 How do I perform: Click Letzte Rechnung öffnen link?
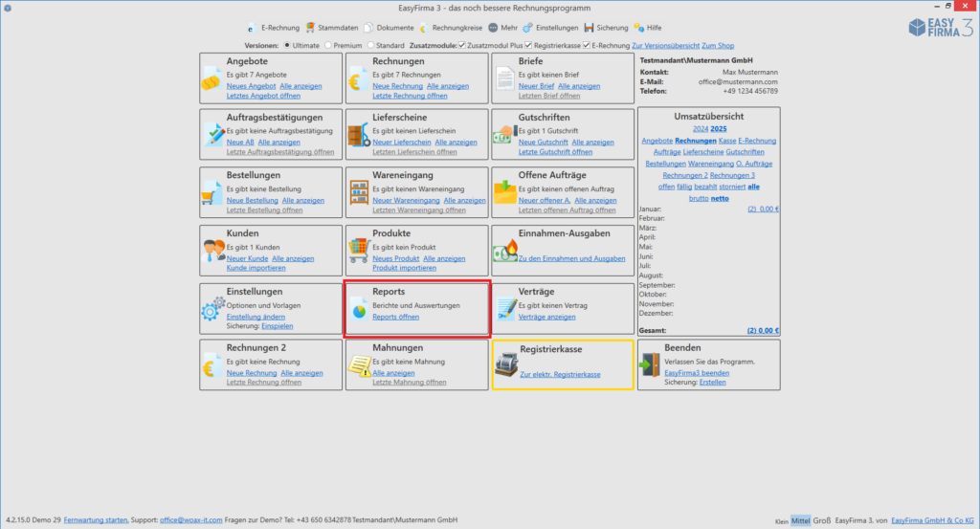pyautogui.click(x=410, y=96)
